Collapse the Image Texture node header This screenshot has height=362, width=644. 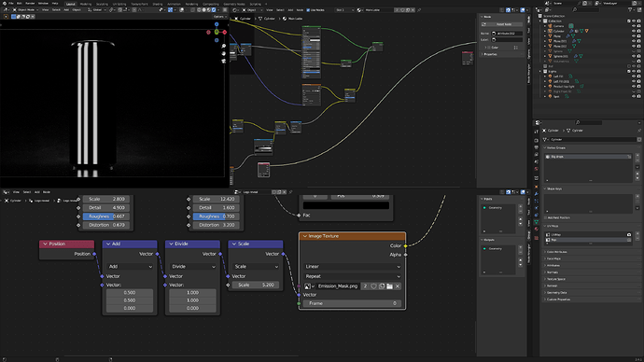(305, 236)
